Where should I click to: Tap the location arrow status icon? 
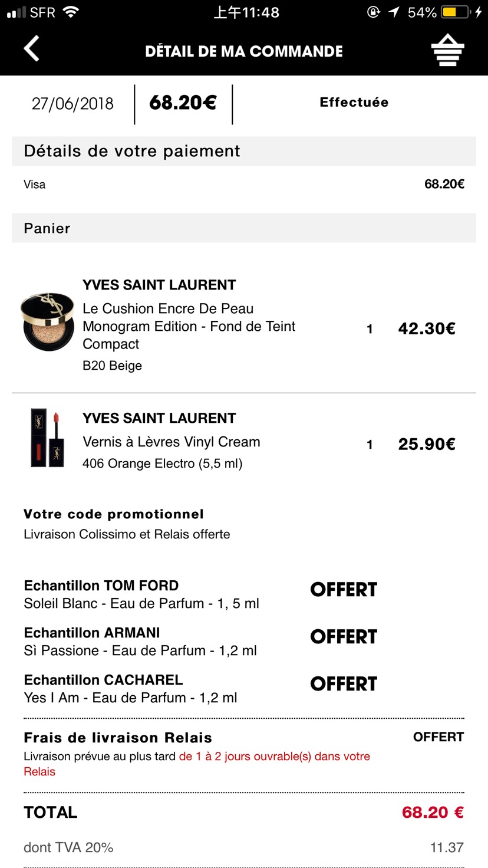click(393, 12)
